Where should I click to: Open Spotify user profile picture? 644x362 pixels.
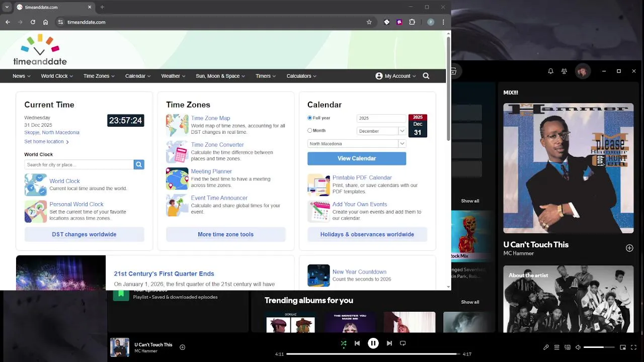tap(582, 71)
